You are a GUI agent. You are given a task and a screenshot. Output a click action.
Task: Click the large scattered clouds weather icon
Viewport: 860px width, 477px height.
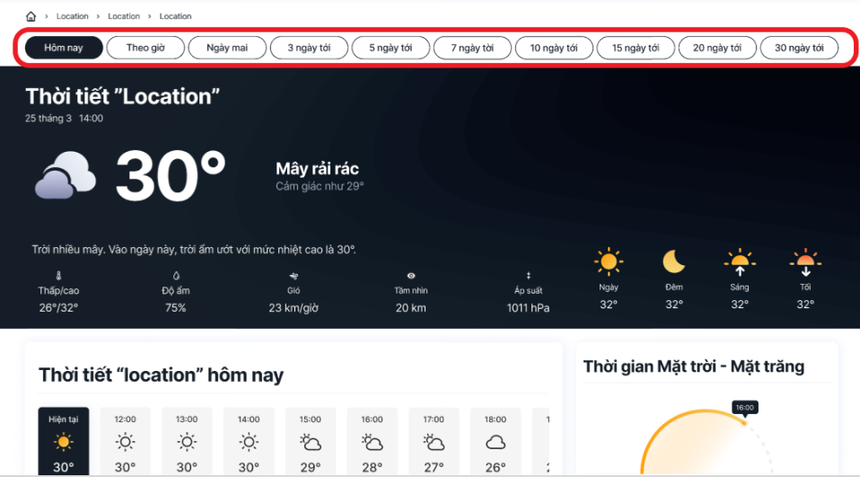point(65,175)
